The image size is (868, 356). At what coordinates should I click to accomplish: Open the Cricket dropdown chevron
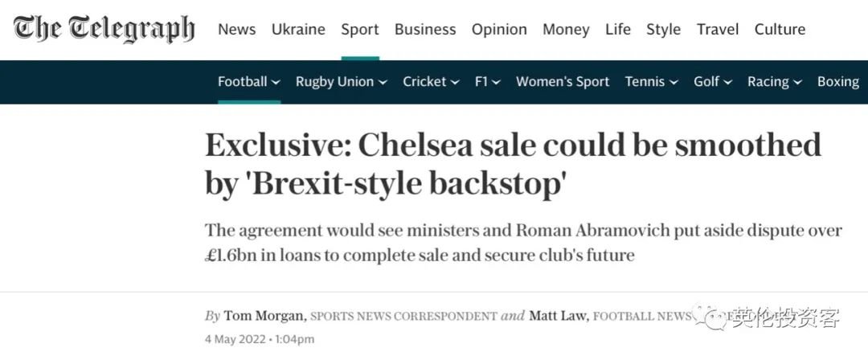tap(454, 83)
